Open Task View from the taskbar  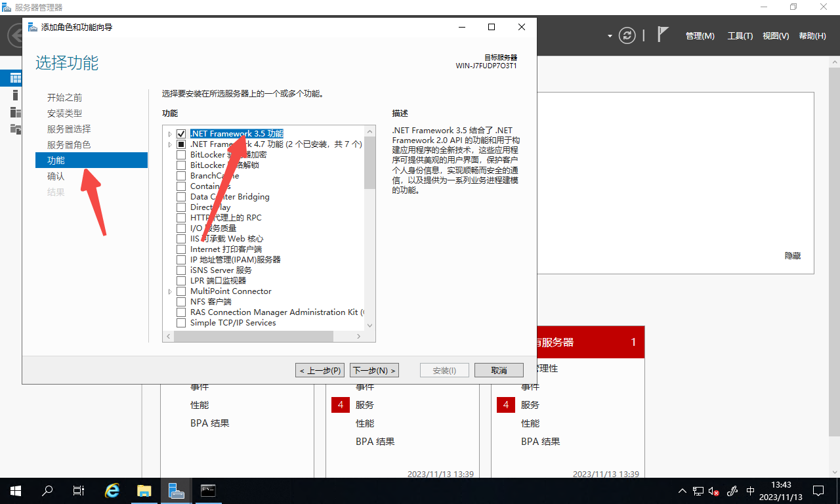tap(79, 490)
